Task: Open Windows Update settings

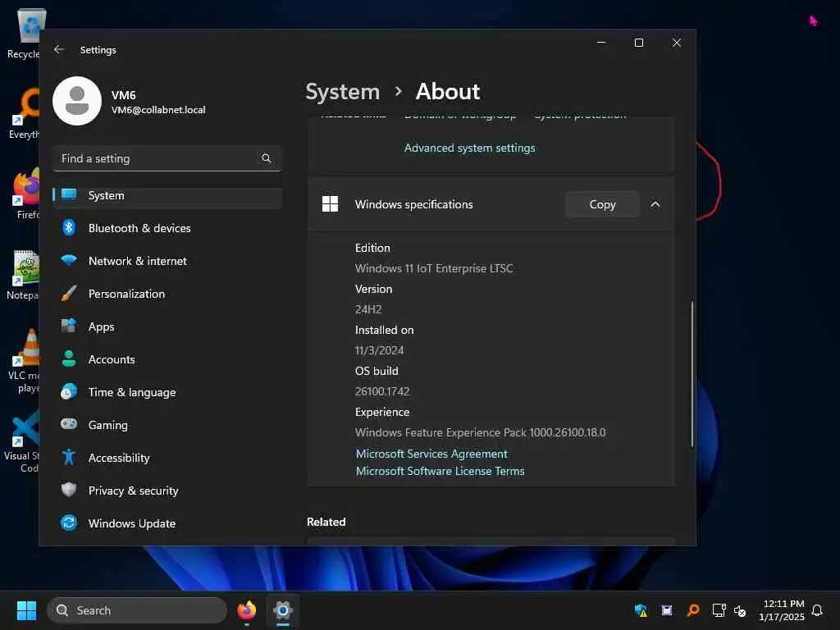Action: (167, 523)
